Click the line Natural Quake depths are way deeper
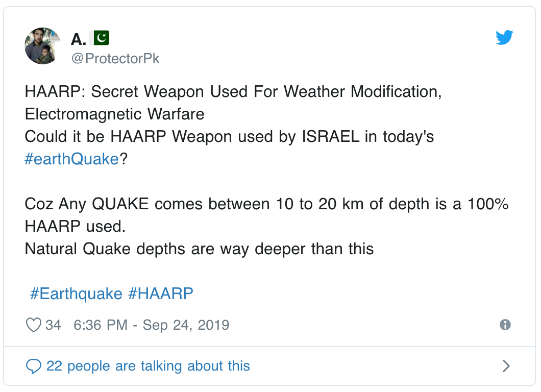 click(199, 249)
